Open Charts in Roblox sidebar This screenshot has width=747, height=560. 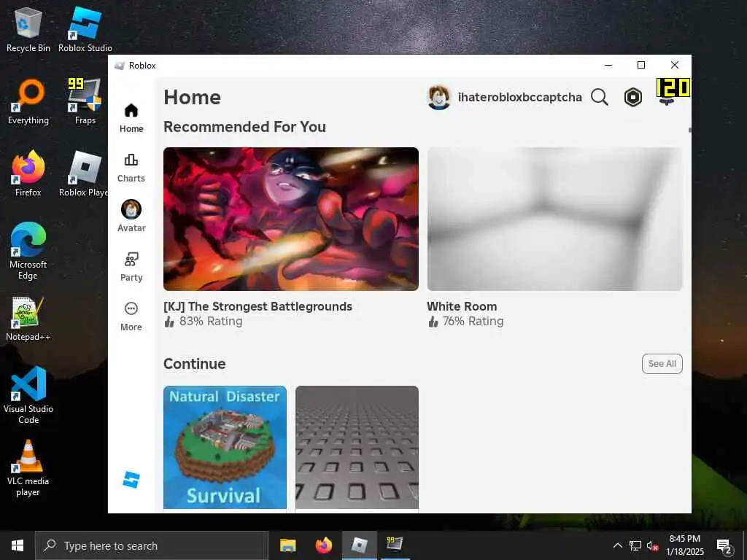(131, 168)
